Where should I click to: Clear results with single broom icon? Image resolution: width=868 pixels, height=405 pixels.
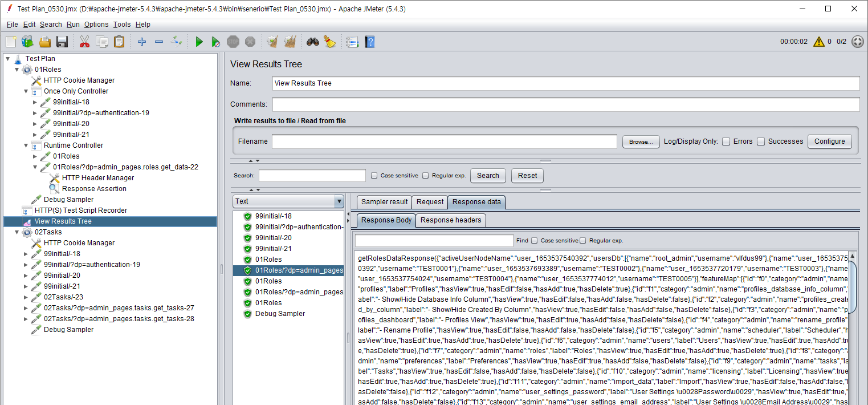pyautogui.click(x=272, y=42)
